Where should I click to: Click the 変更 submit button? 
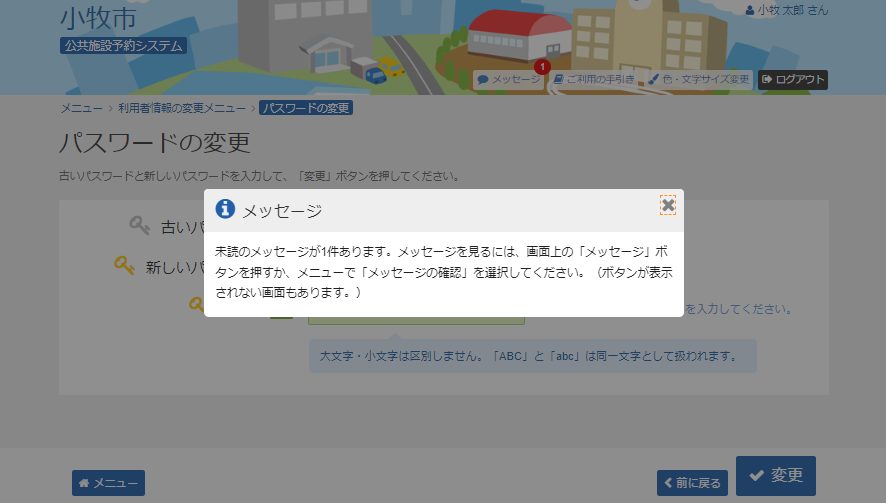coord(776,475)
